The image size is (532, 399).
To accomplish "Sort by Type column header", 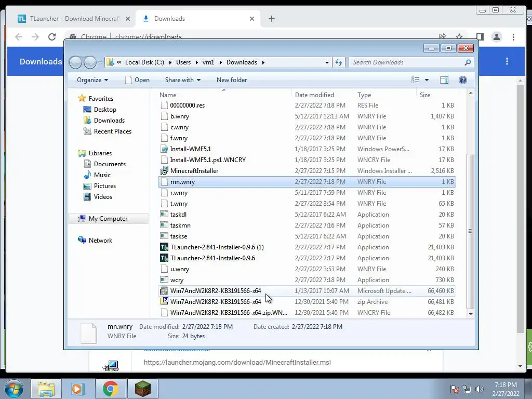I will [x=385, y=95].
